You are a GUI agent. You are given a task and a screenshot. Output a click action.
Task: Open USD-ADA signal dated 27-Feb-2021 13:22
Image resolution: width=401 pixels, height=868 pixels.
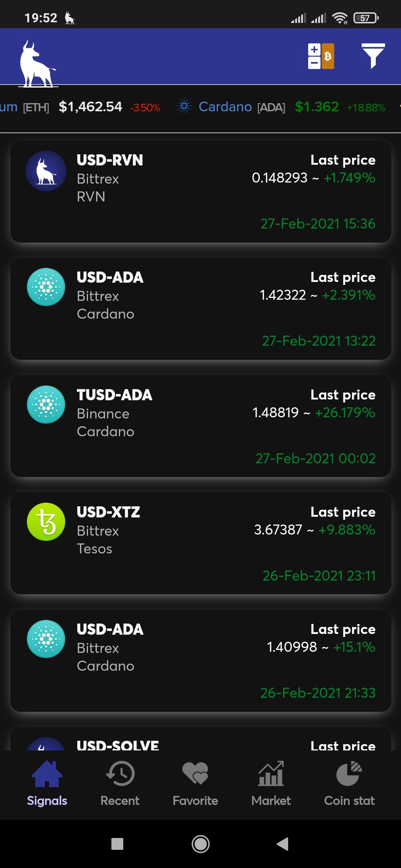pos(201,309)
